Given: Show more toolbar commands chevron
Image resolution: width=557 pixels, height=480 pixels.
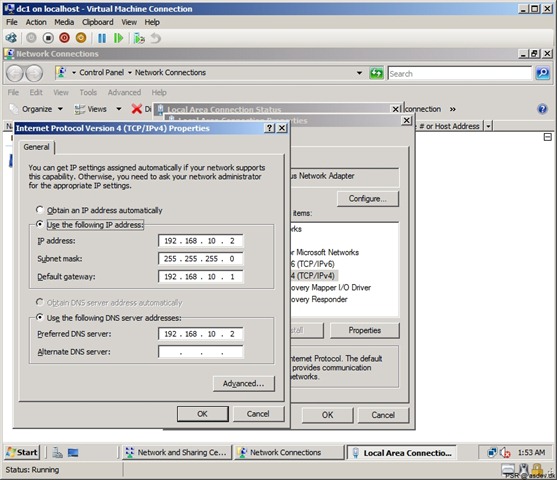Looking at the screenshot, I should 453,109.
